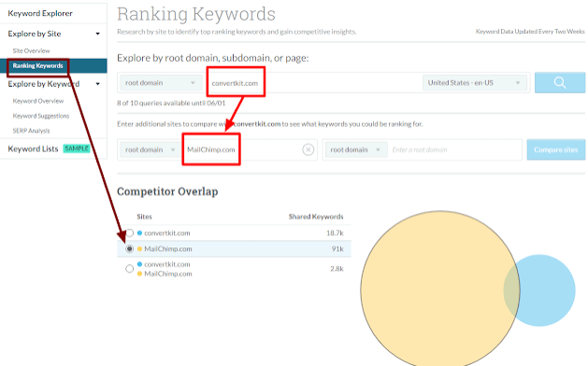Image resolution: width=588 pixels, height=366 pixels.
Task: Open SERP Analysis
Action: tap(31, 131)
